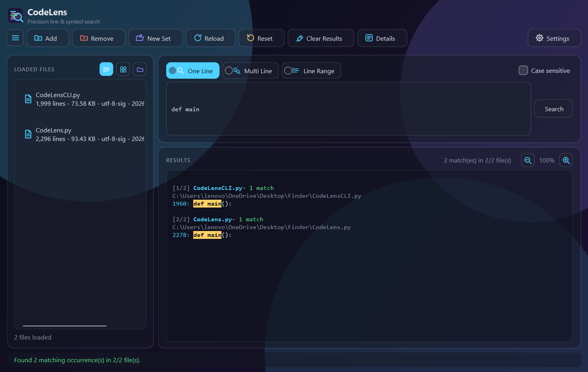The height and width of the screenshot is (372, 588).
Task: Open Settings with the gear button
Action: pyautogui.click(x=554, y=38)
